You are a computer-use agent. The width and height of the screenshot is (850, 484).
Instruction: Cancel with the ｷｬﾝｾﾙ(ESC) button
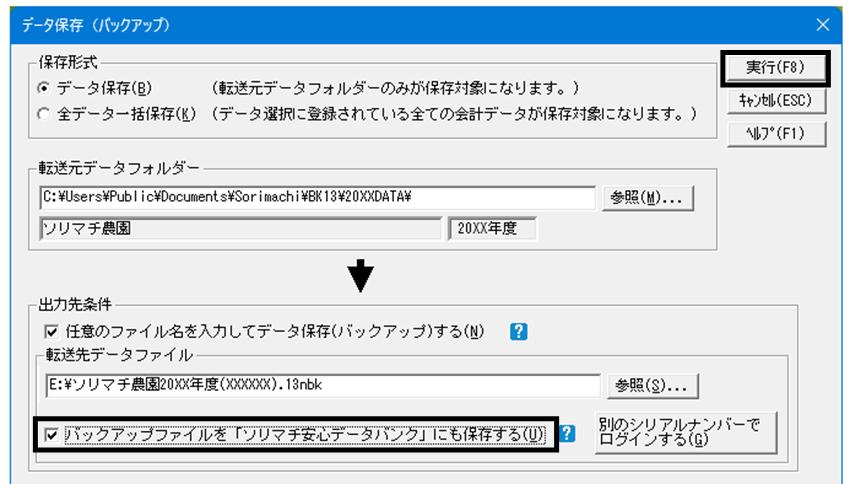(776, 101)
